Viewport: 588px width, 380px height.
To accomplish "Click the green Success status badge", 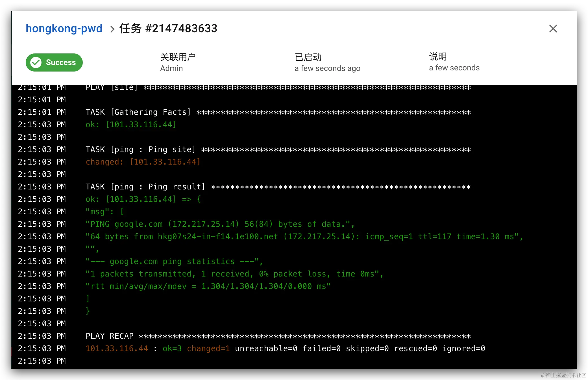I will [x=54, y=62].
